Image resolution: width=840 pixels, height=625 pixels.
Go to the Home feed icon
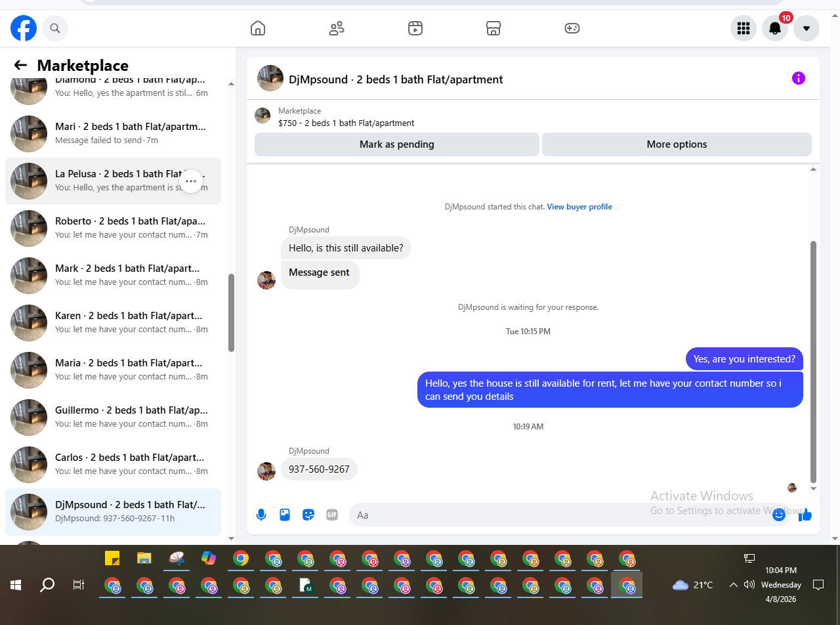click(x=258, y=28)
